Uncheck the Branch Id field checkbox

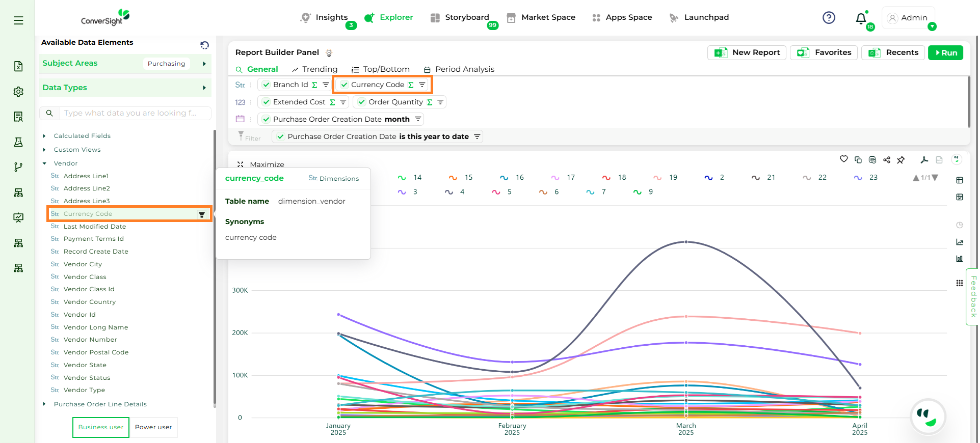tap(266, 85)
